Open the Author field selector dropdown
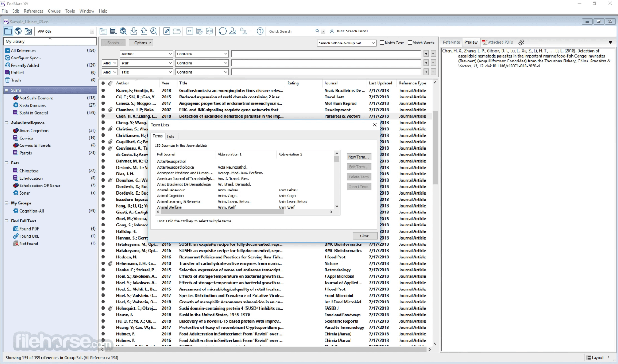618x364 pixels. [x=147, y=53]
